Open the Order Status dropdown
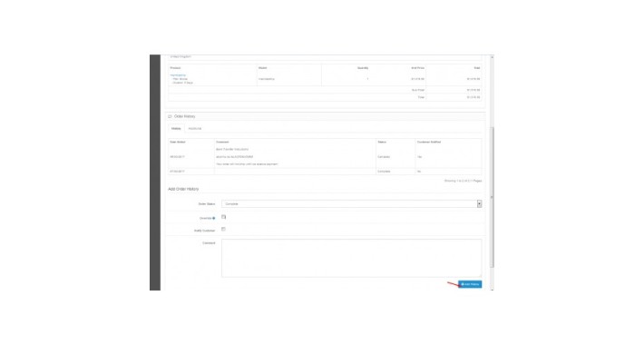 pos(352,204)
